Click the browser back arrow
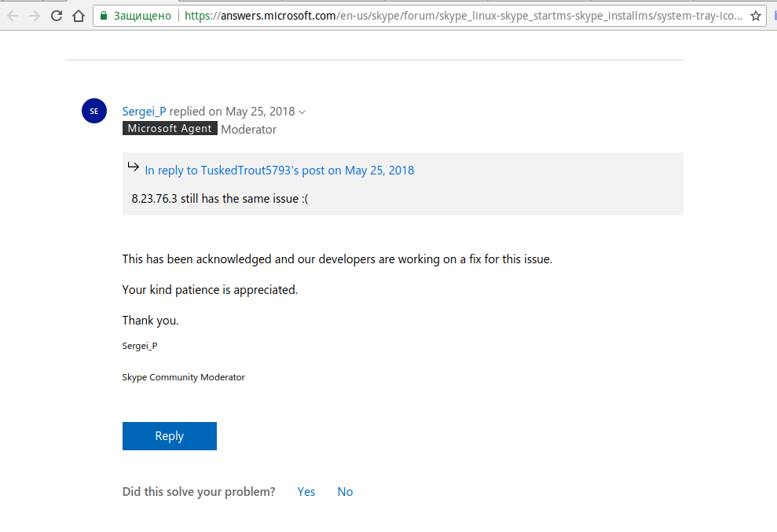 13,16
